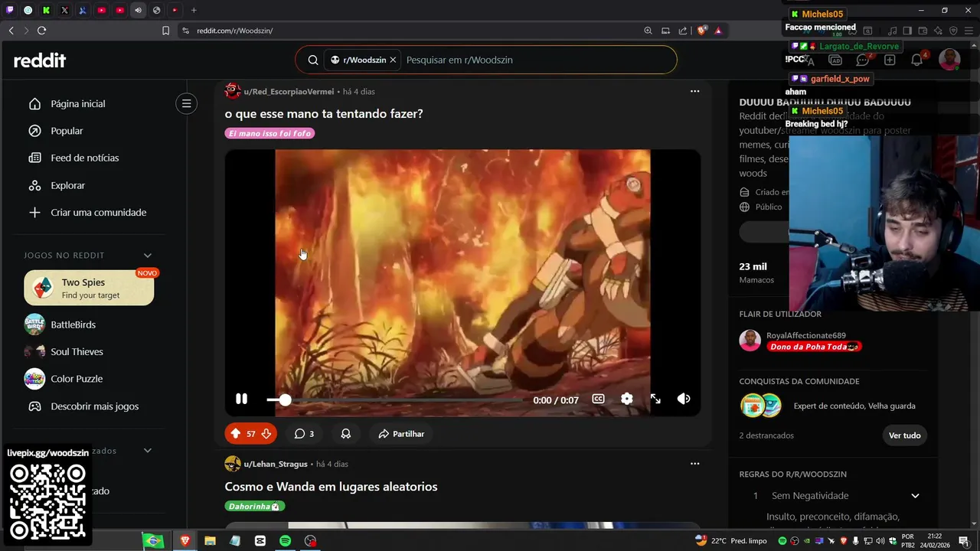980x551 pixels.
Task: Open the Two Spies game card
Action: [x=89, y=289]
